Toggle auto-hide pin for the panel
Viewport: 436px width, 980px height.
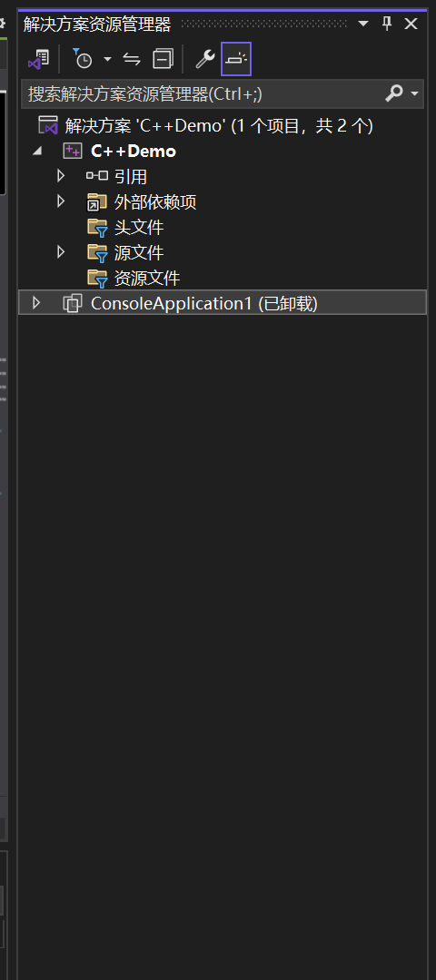(x=387, y=24)
